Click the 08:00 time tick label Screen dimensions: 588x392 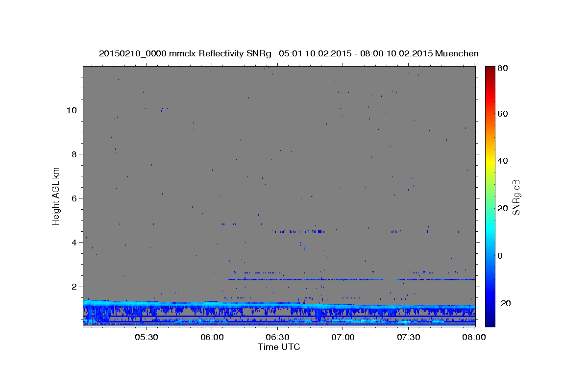pyautogui.click(x=473, y=337)
